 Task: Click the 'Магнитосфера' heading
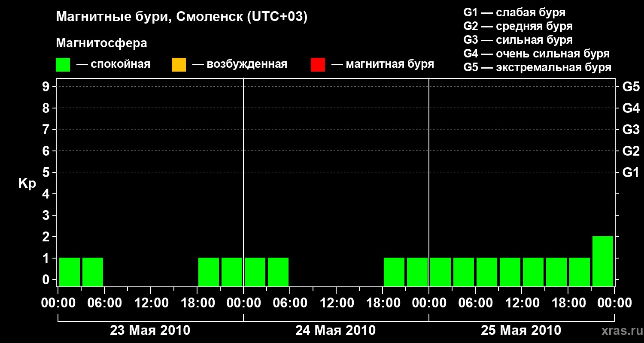[102, 43]
